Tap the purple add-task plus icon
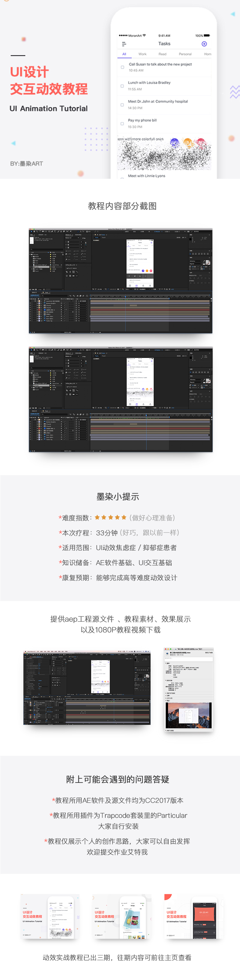Image resolution: width=240 pixels, height=980 pixels. [204, 44]
